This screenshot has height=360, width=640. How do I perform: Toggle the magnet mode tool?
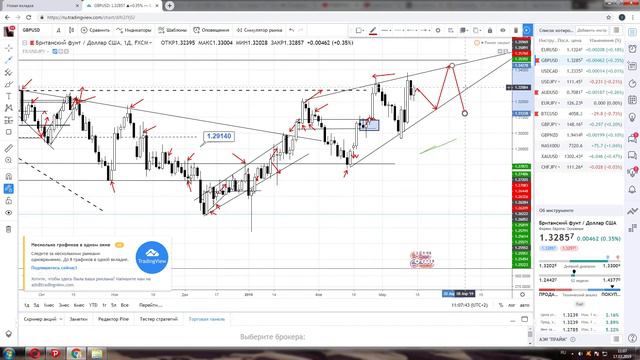pyautogui.click(x=9, y=176)
